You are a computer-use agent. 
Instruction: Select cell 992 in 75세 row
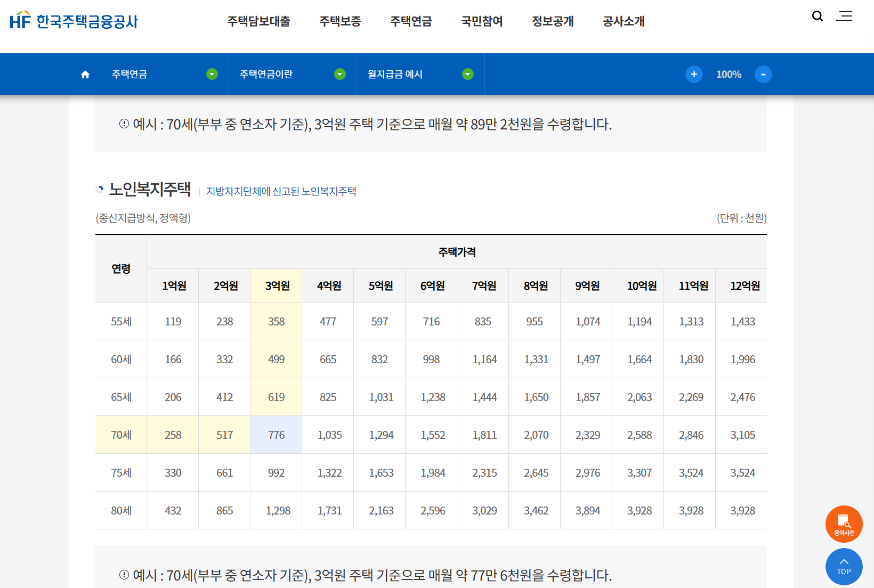point(276,473)
